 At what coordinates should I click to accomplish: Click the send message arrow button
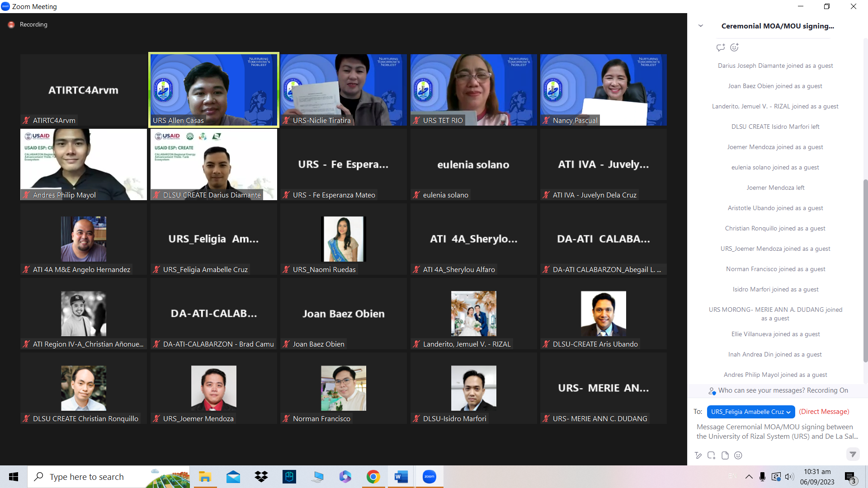coord(853,454)
